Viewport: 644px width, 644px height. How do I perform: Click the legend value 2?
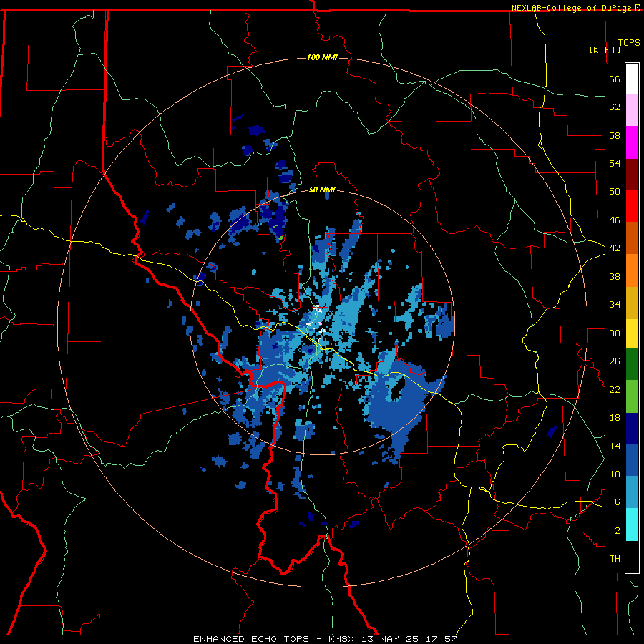point(617,531)
